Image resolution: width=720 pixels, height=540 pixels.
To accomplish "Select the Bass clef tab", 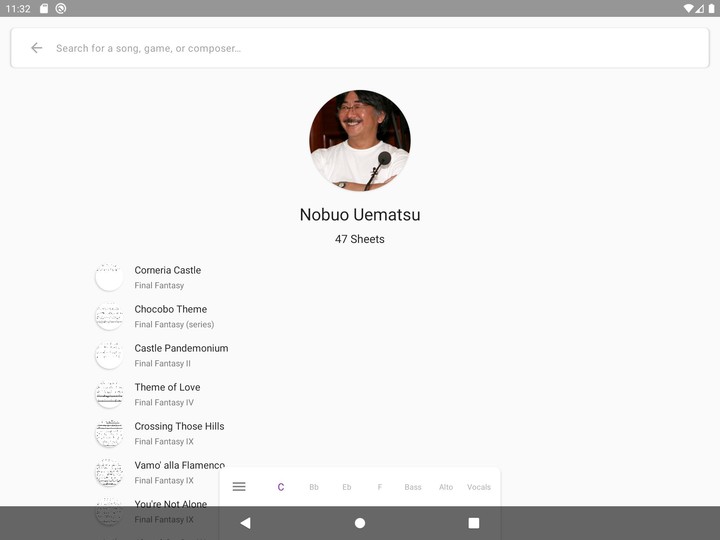I will pos(413,487).
